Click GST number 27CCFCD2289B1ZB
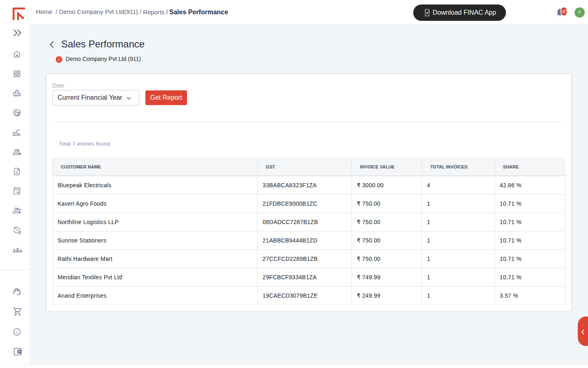The image size is (588, 368). pyautogui.click(x=290, y=259)
